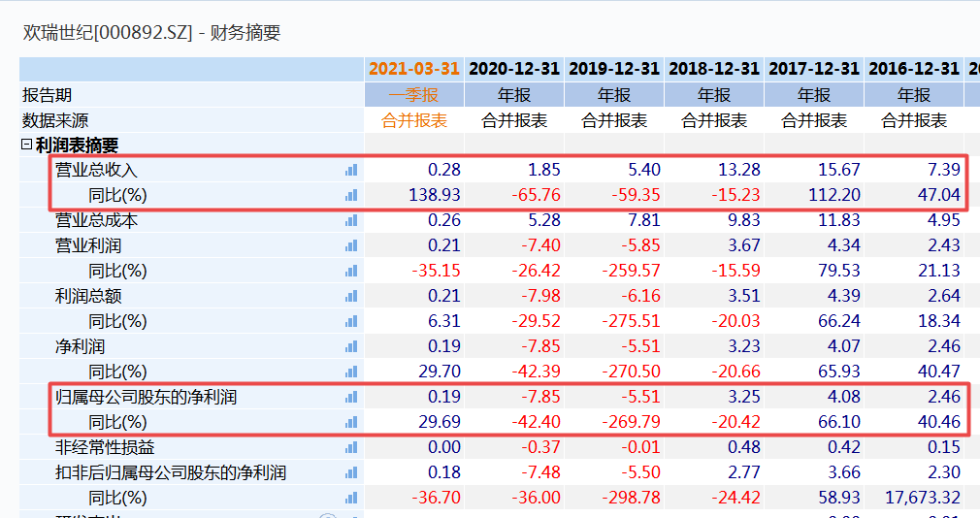Open chart icon for 利润总额 同比(%) row
Screen dimensions: 980x518
[x=351, y=321]
